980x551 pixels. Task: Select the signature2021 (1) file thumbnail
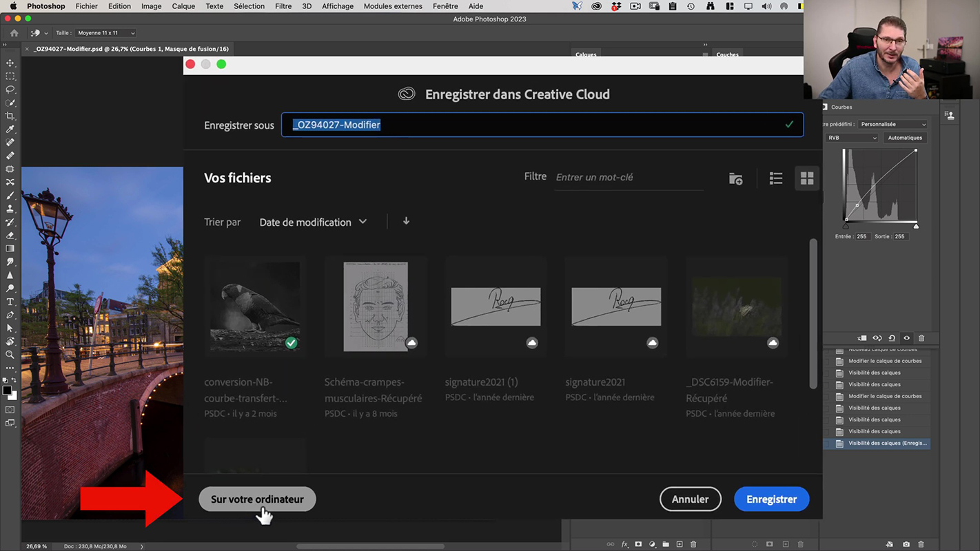496,307
